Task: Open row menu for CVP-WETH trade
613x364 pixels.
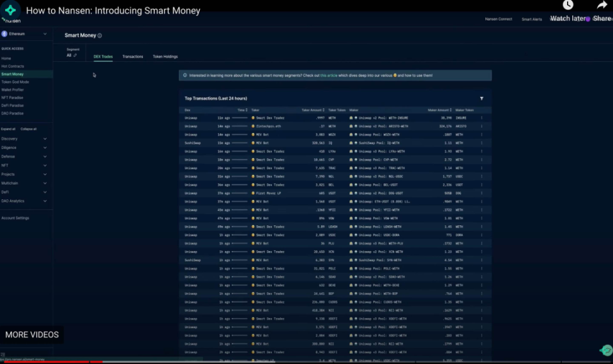Action: click(x=481, y=160)
